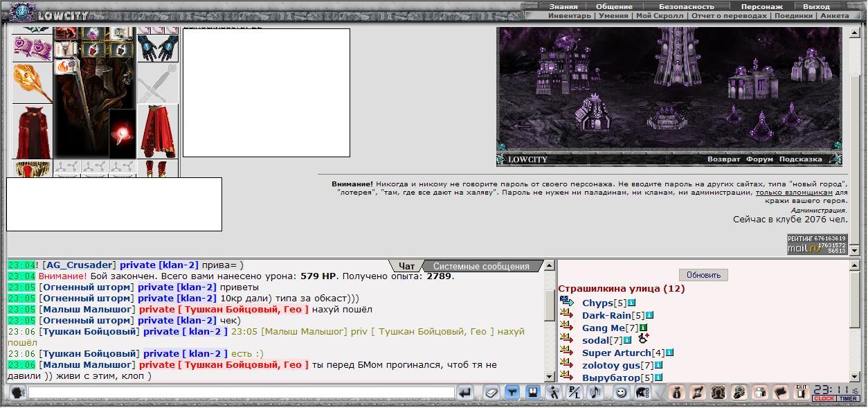Click the gear-head settings icon

pyautogui.click(x=739, y=393)
